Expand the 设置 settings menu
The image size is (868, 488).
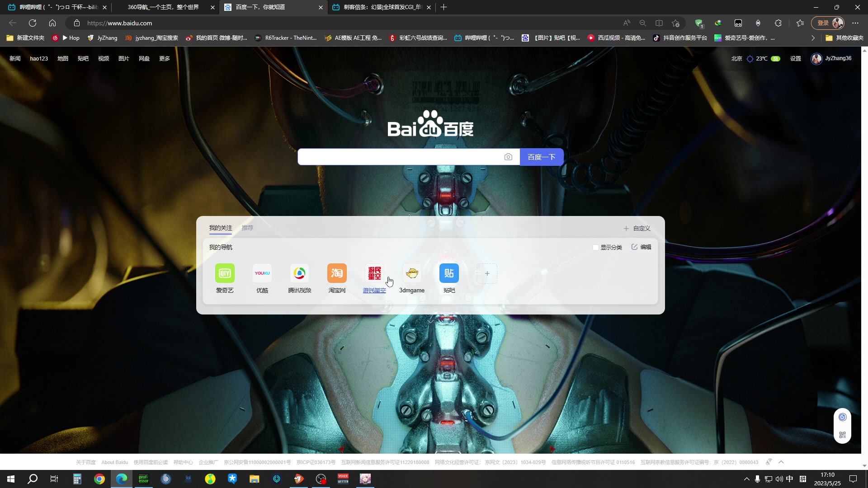796,59
